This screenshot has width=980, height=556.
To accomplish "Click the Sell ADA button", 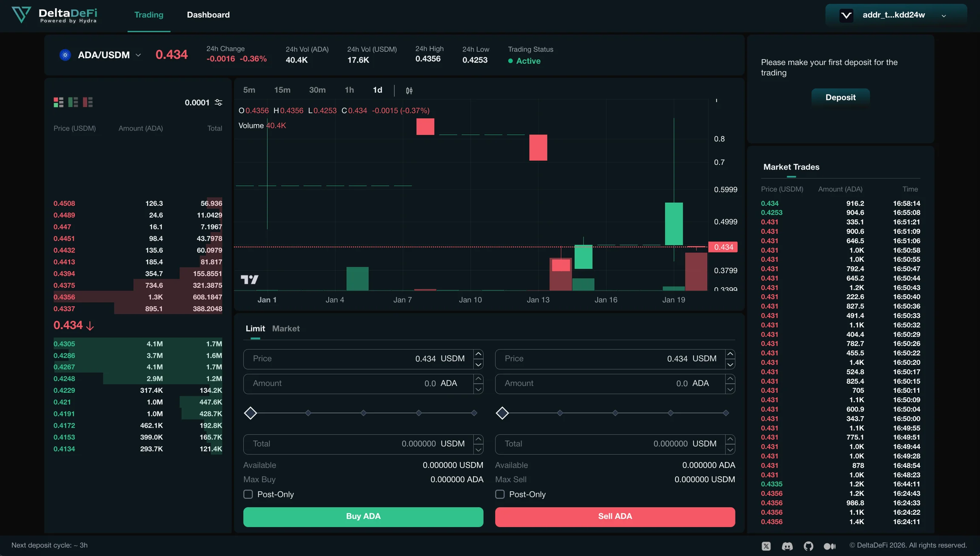I will tap(615, 516).
